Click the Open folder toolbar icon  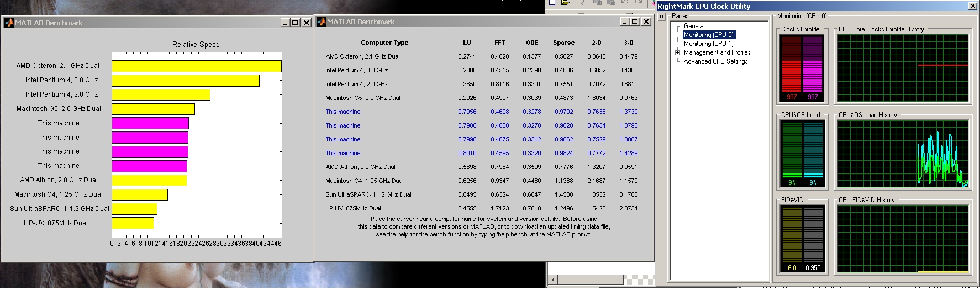pos(565,2)
